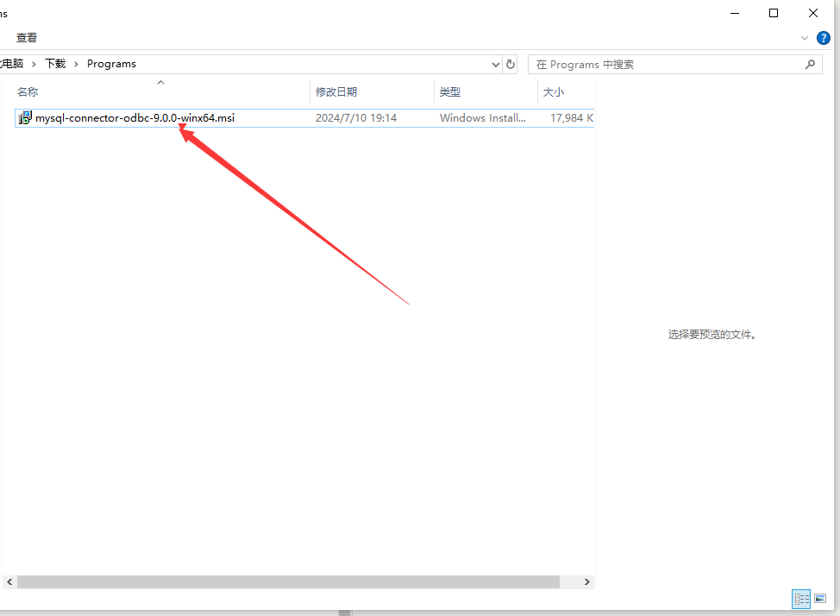Click the 17,984 K size cell
This screenshot has width=840, height=616.
[x=572, y=118]
